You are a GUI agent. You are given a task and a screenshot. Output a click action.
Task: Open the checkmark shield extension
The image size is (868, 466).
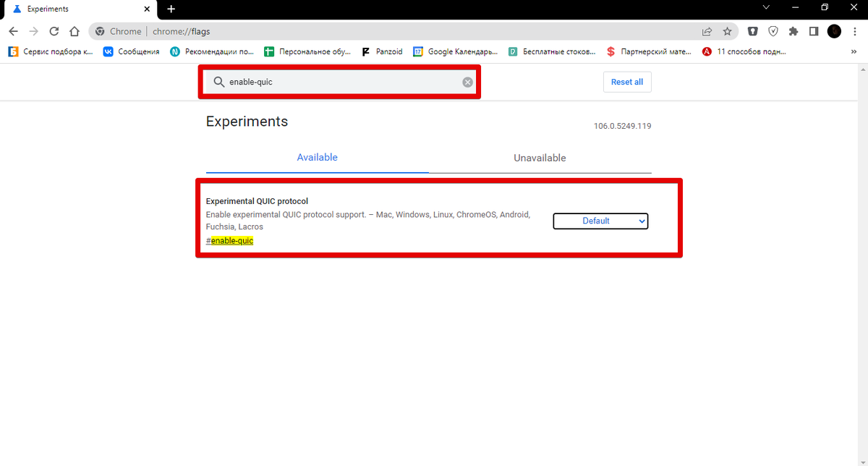pos(773,31)
